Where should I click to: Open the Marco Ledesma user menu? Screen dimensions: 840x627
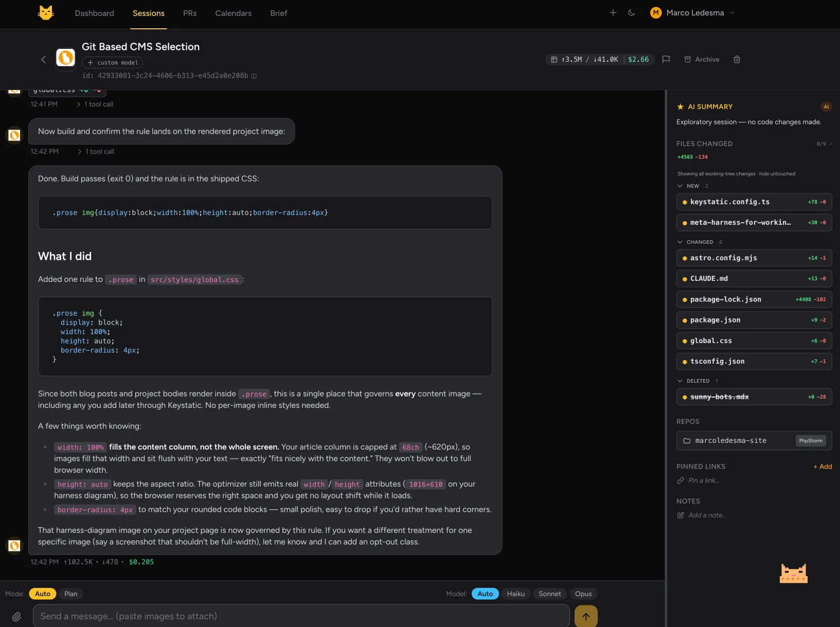[x=692, y=13]
